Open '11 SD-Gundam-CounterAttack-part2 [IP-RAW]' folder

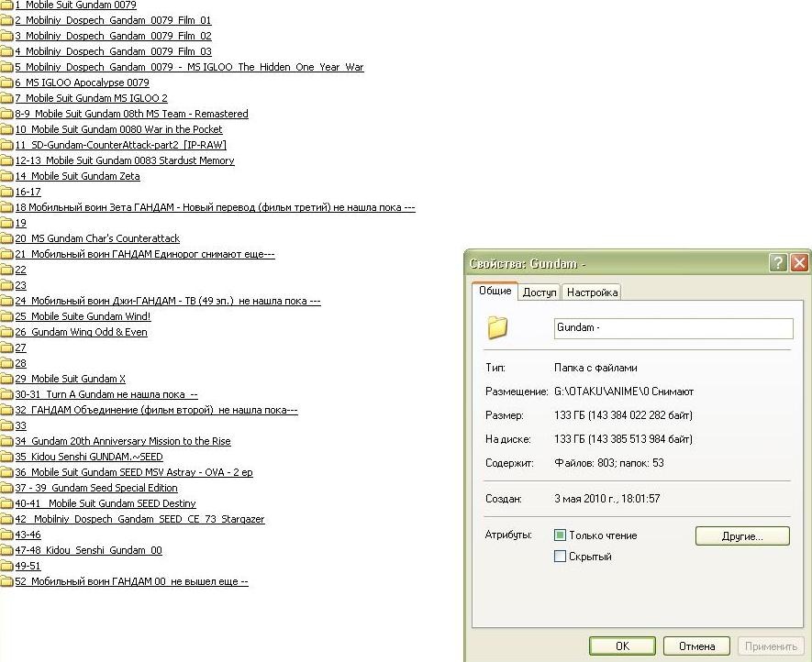[x=121, y=145]
